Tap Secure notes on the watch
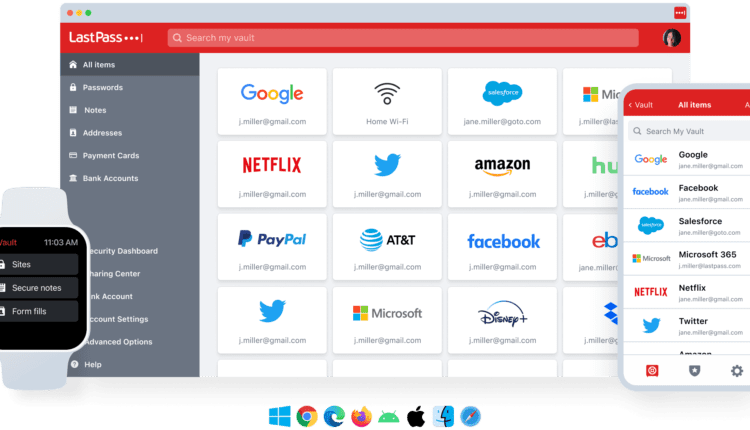Viewport: 750px width, 430px height. coord(38,288)
